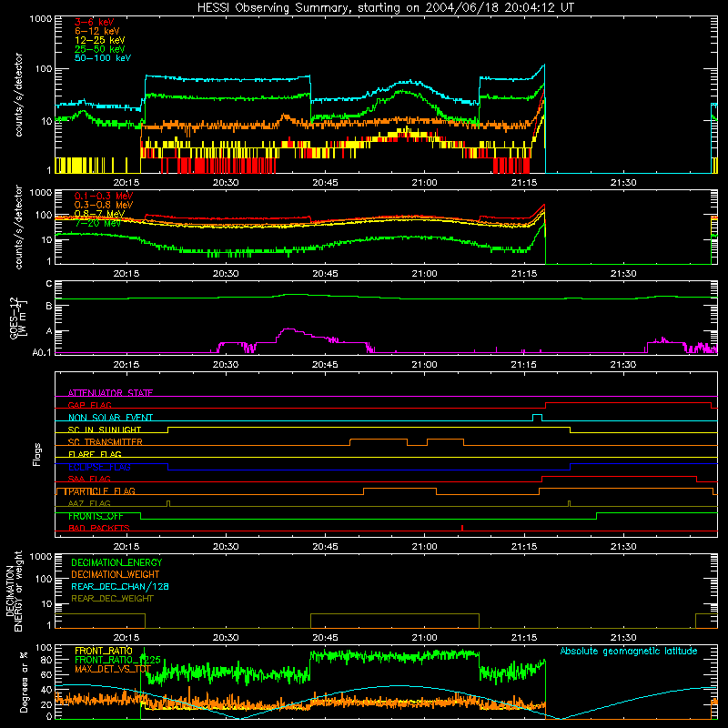Select the SC_IN_SUNLIGHT flag label

(105, 430)
